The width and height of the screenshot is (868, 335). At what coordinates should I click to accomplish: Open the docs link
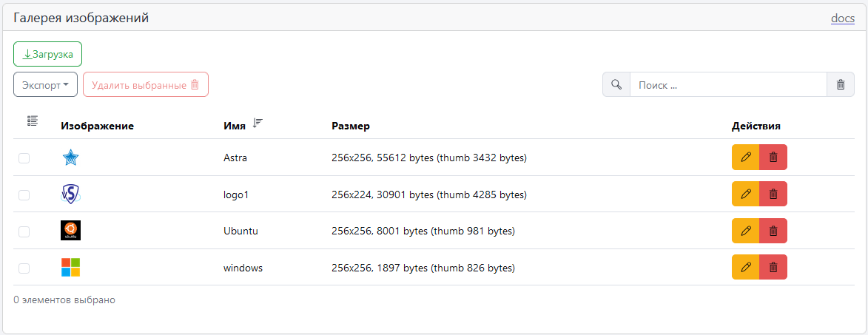coord(842,18)
